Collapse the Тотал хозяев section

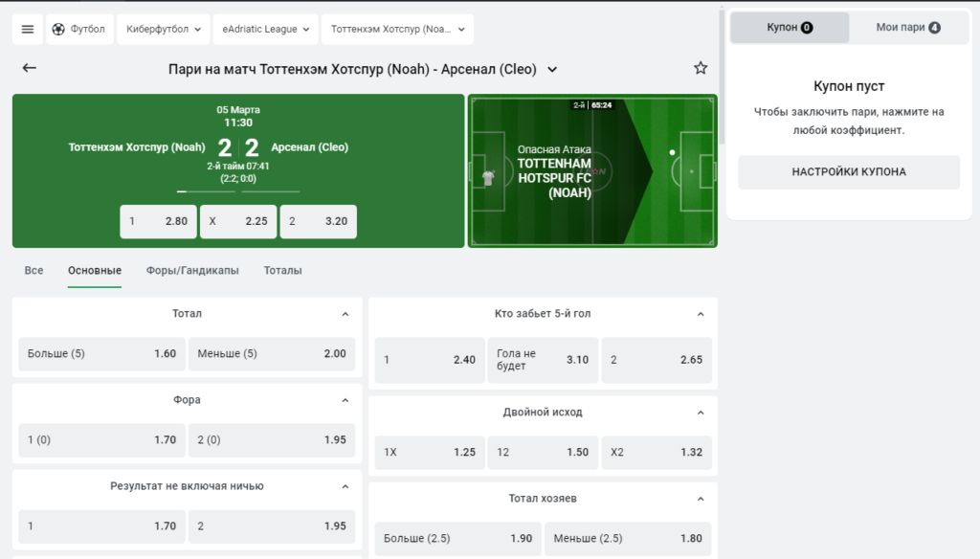click(x=701, y=499)
